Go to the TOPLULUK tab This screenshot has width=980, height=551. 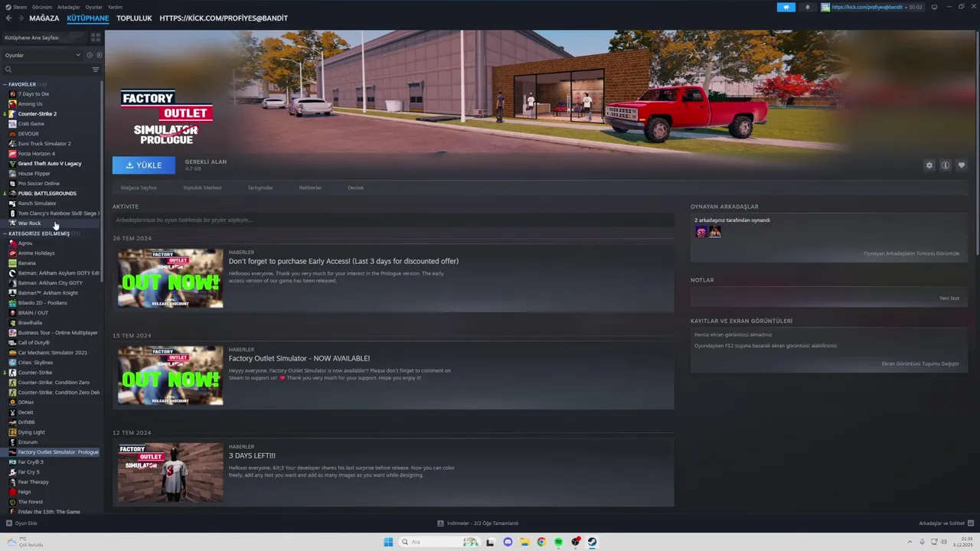134,18
